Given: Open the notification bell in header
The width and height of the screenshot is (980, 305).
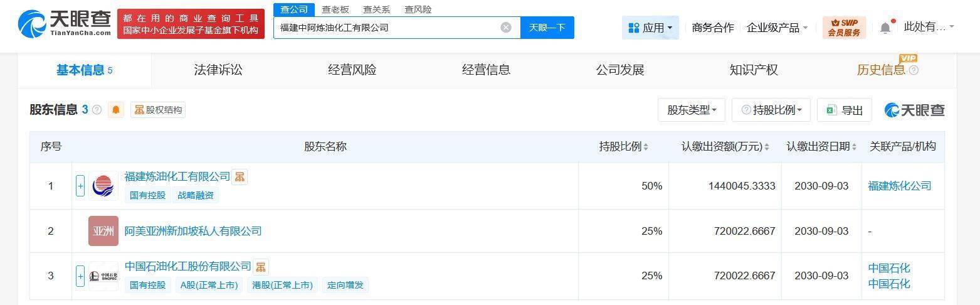Looking at the screenshot, I should [x=885, y=28].
